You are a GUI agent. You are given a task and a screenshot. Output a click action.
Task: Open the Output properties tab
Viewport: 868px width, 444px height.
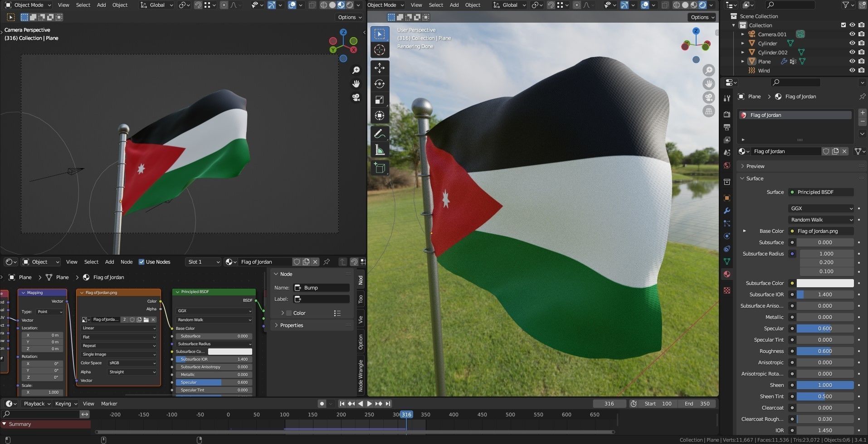[x=727, y=127]
